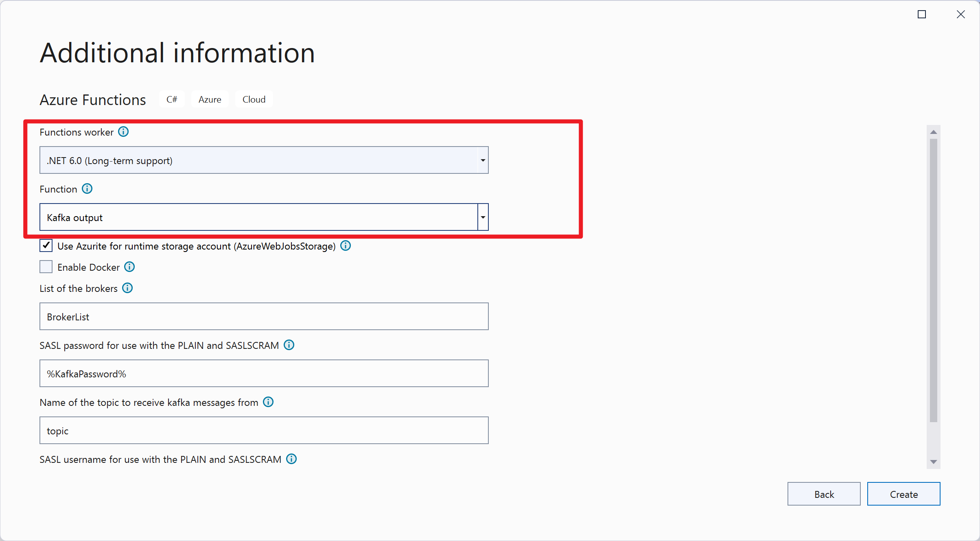Click into the BrokerList input field
The image size is (980, 541).
(264, 317)
